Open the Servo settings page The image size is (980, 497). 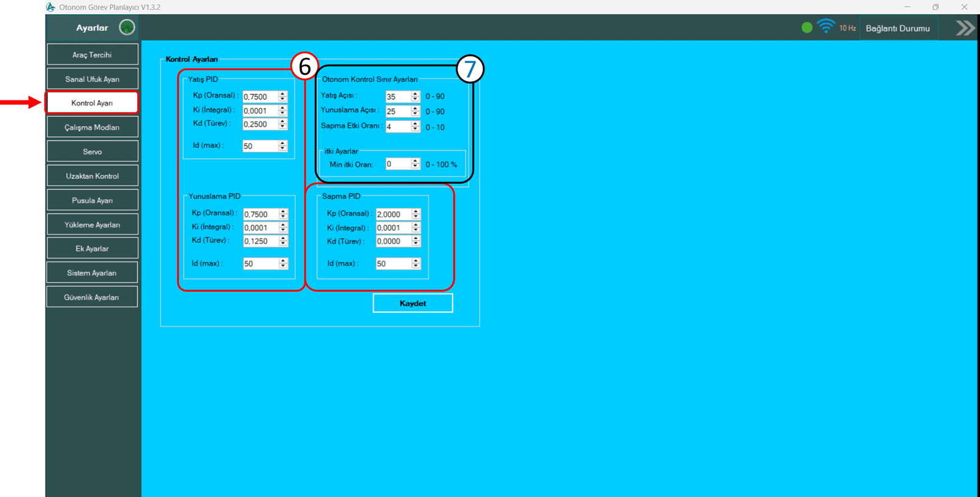(x=92, y=151)
